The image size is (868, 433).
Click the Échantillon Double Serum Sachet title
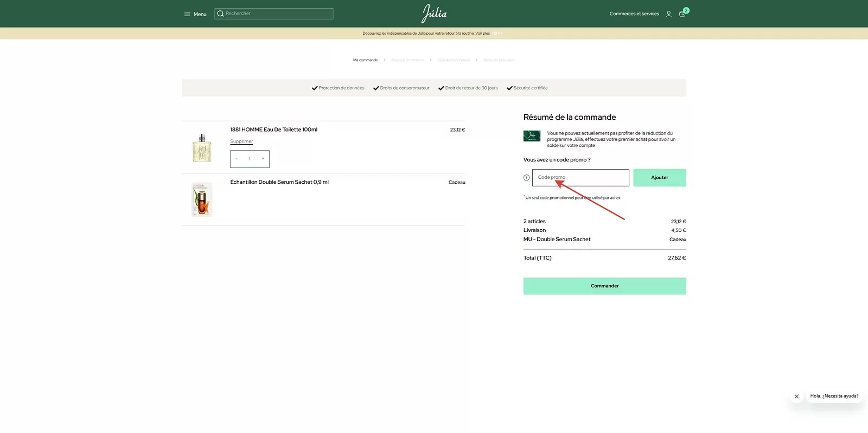279,182
